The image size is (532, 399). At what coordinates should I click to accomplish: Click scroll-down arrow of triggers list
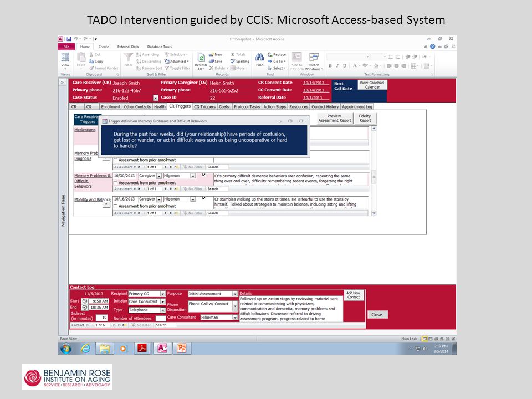click(x=374, y=213)
